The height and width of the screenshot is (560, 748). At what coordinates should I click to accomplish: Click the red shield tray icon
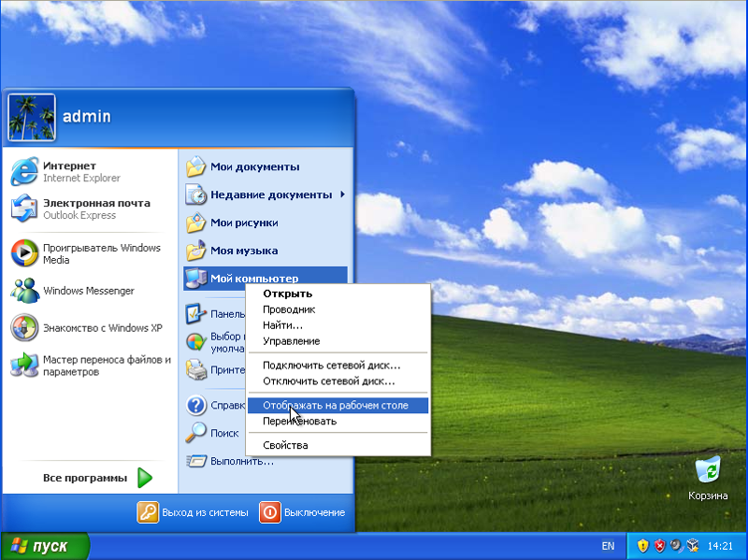click(x=659, y=546)
